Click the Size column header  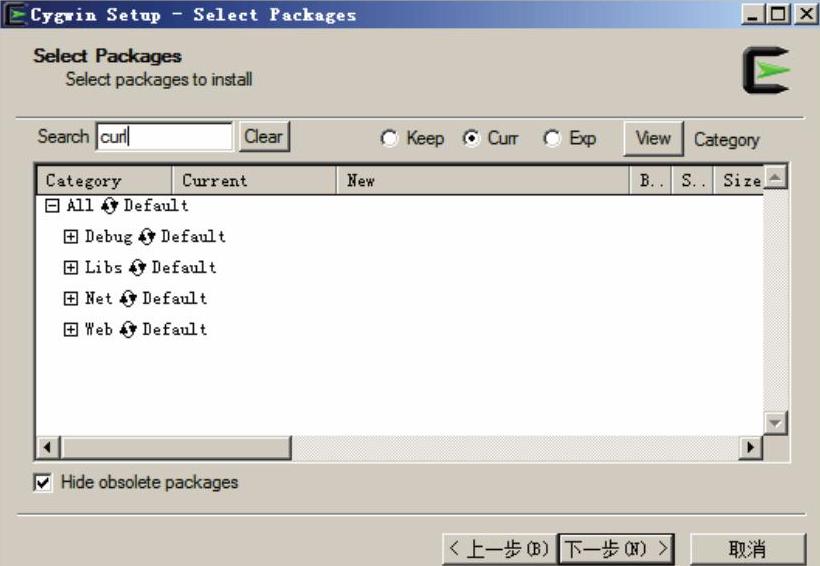tap(738, 180)
